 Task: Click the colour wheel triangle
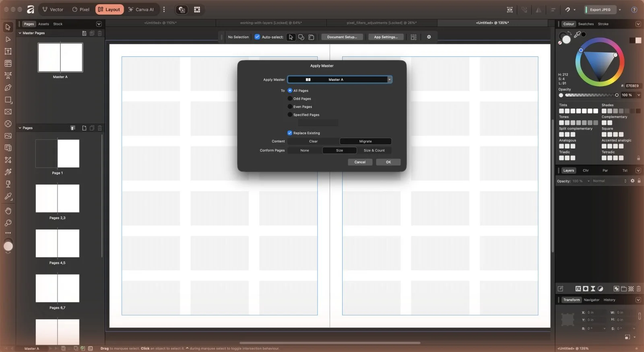tap(600, 64)
